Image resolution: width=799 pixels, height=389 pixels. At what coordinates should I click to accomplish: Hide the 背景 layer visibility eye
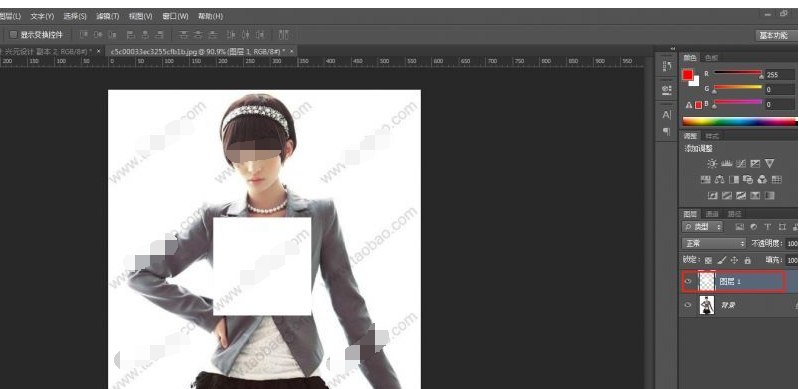pyautogui.click(x=688, y=305)
